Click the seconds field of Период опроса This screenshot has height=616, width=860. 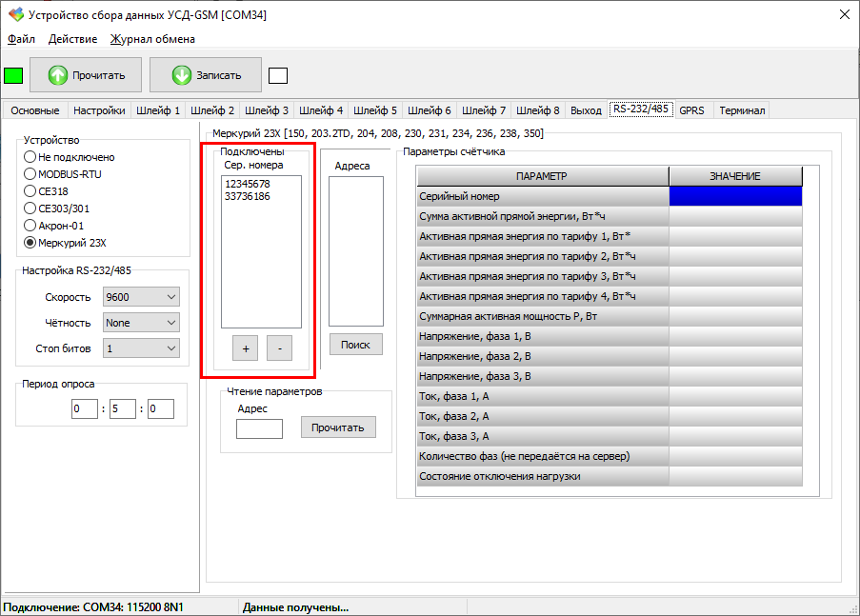[x=161, y=408]
